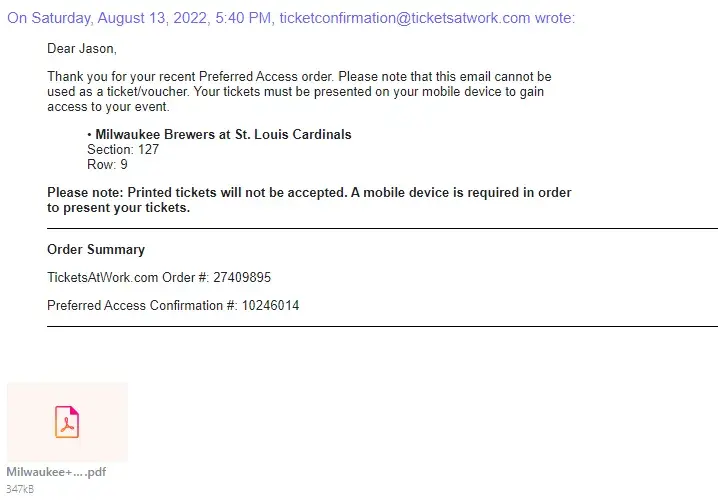This screenshot has width=718, height=503.
Task: Click the "Section: 127" line
Action: point(123,150)
